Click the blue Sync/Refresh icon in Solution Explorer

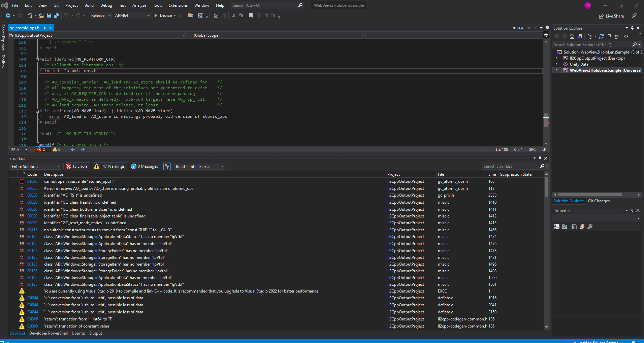[601, 36]
